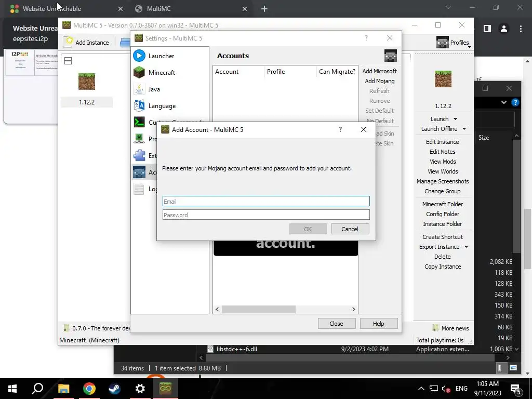Open the notification center icon
Viewport: 532px width, 399px height.
click(x=515, y=389)
